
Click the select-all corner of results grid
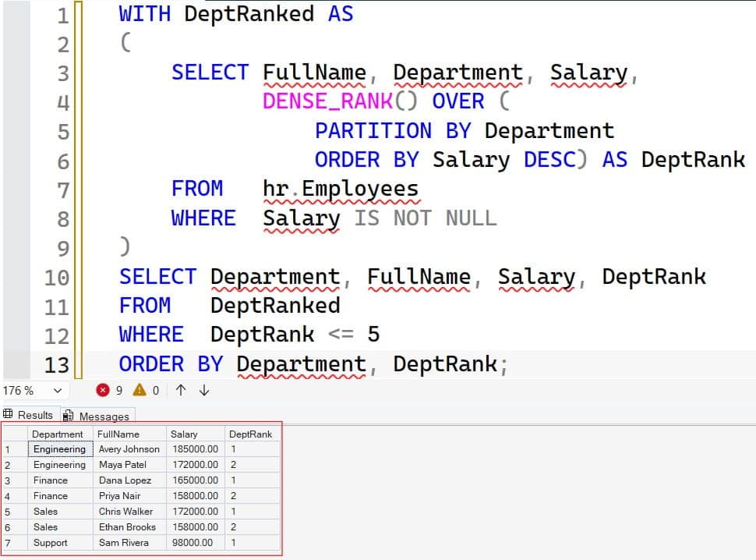click(x=15, y=434)
